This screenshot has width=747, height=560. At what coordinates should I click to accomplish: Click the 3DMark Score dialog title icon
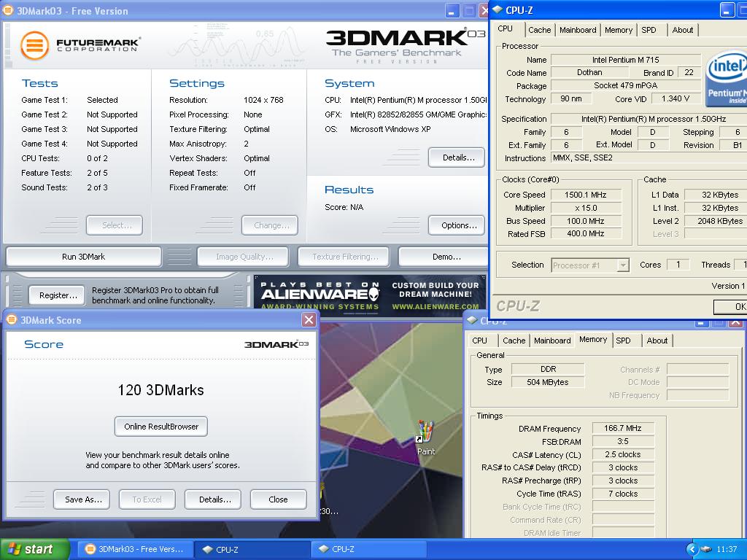[12, 319]
